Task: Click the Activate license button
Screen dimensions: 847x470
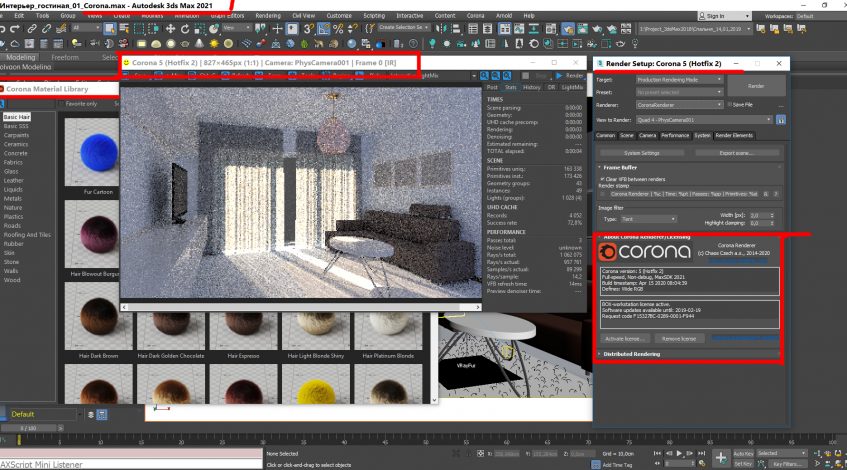Action: click(627, 339)
